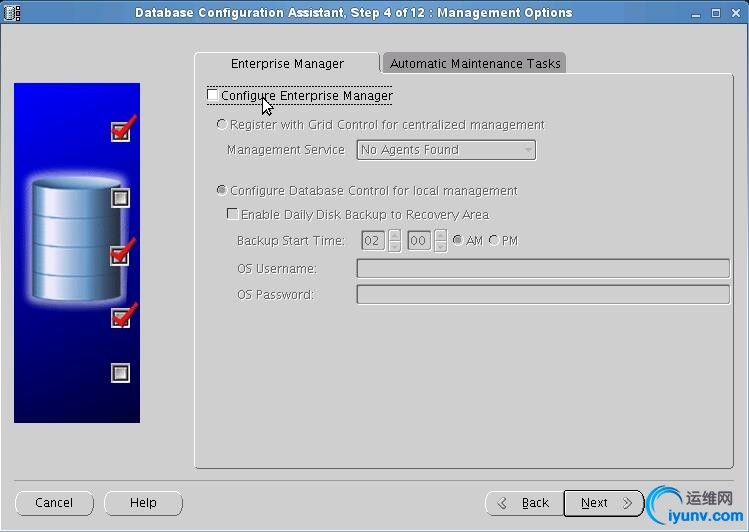
Task: Enable Daily Disk Backup to Recovery Area
Action: 232,213
